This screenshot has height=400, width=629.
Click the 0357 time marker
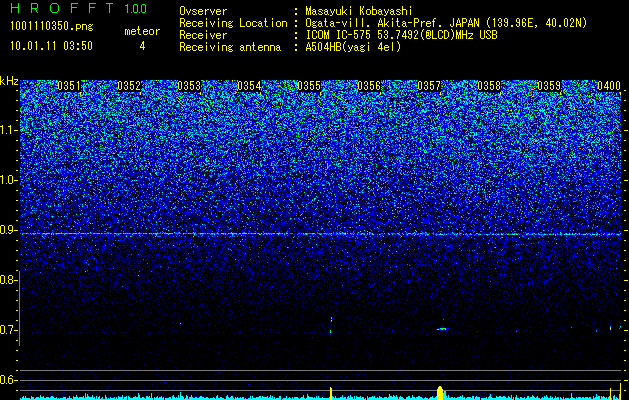(429, 86)
